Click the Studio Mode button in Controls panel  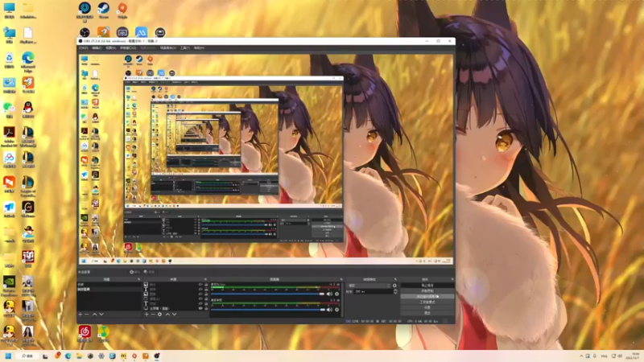pyautogui.click(x=427, y=302)
